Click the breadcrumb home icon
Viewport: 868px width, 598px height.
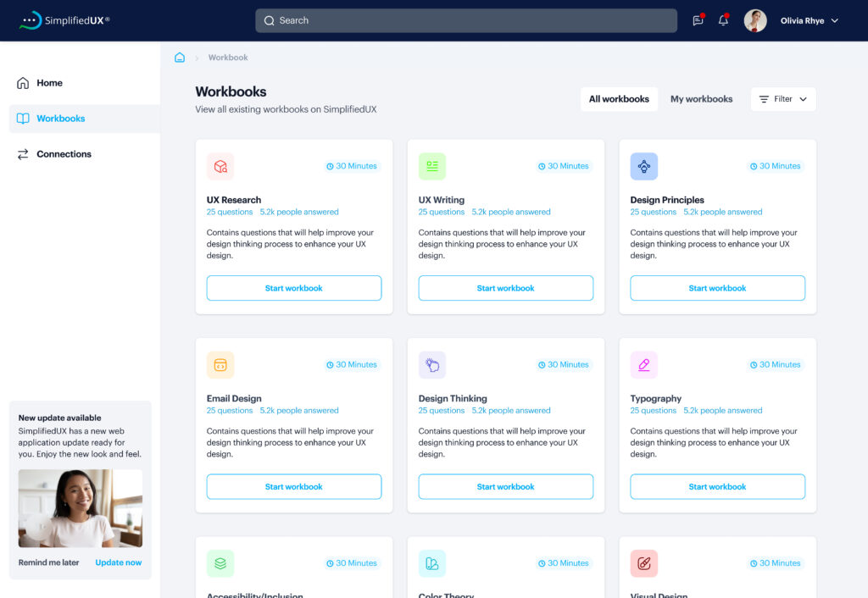pos(180,58)
